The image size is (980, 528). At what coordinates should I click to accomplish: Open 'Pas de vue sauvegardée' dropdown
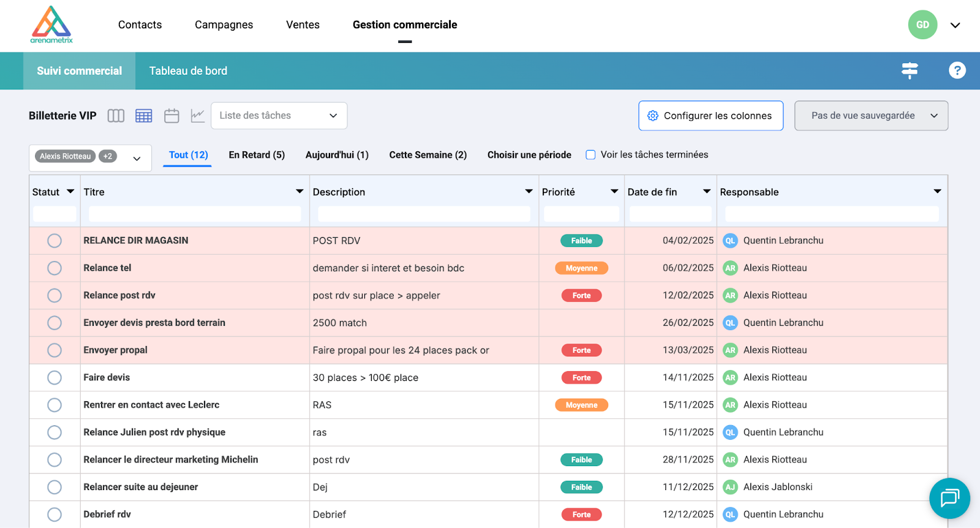871,116
